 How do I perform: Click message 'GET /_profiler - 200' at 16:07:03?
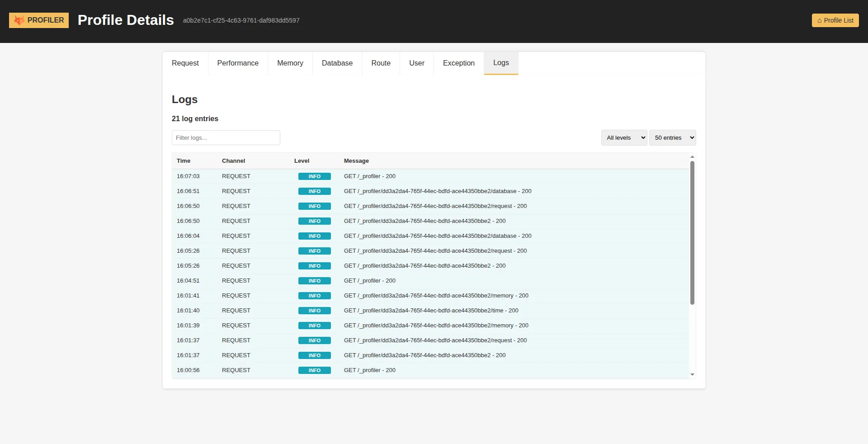(370, 176)
